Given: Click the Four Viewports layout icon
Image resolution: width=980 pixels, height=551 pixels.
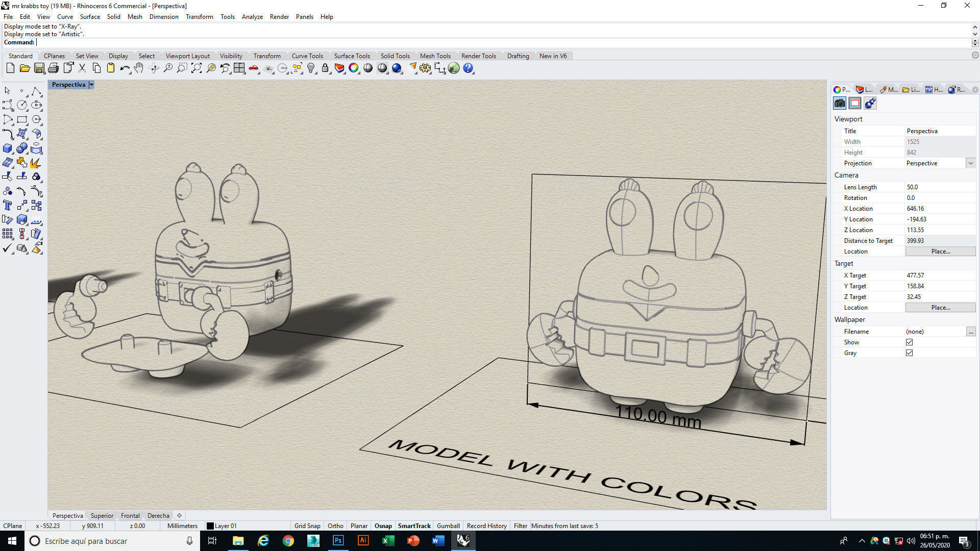Looking at the screenshot, I should coord(239,68).
